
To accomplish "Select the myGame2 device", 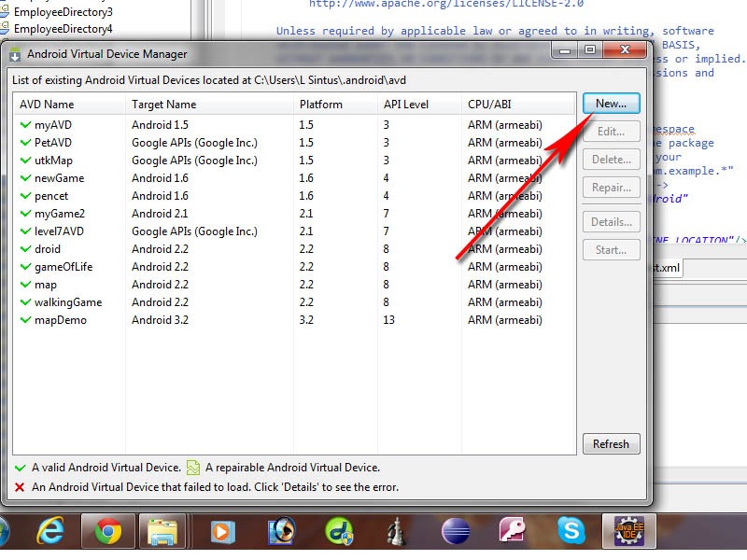I will pyautogui.click(x=294, y=214).
